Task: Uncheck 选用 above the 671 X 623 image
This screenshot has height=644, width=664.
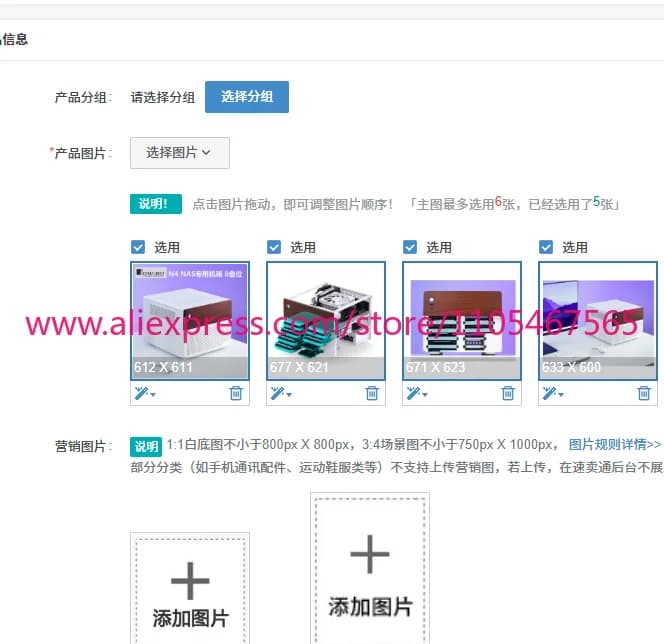Action: click(410, 247)
